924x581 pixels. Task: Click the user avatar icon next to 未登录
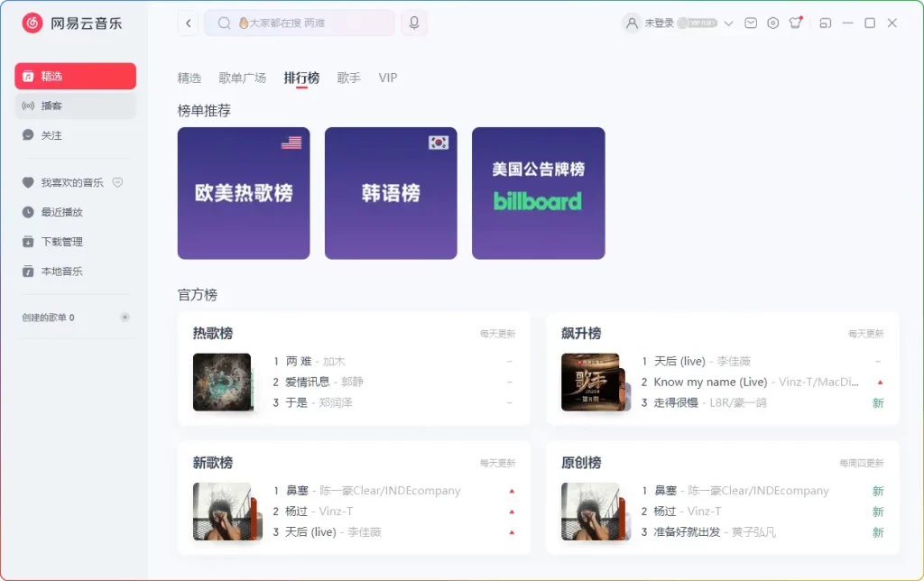pyautogui.click(x=632, y=23)
